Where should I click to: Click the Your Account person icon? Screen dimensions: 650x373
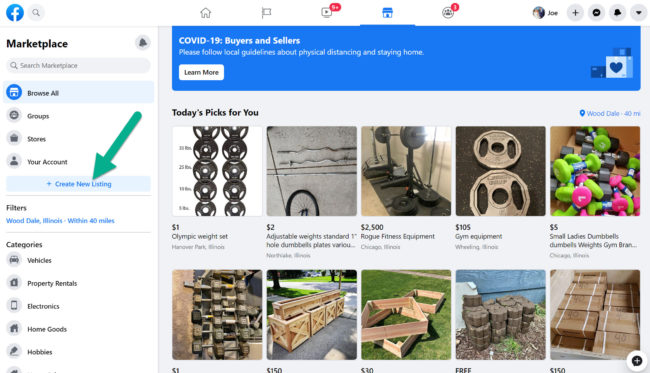(14, 161)
